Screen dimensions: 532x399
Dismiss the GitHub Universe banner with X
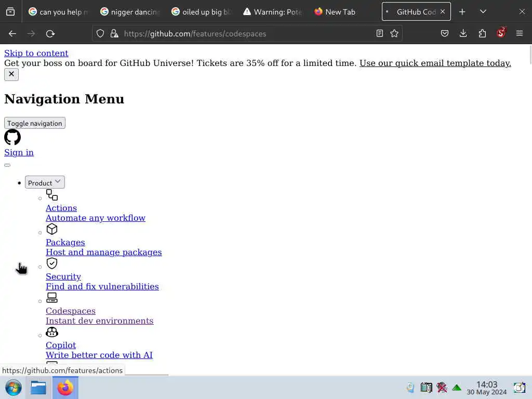(x=11, y=74)
